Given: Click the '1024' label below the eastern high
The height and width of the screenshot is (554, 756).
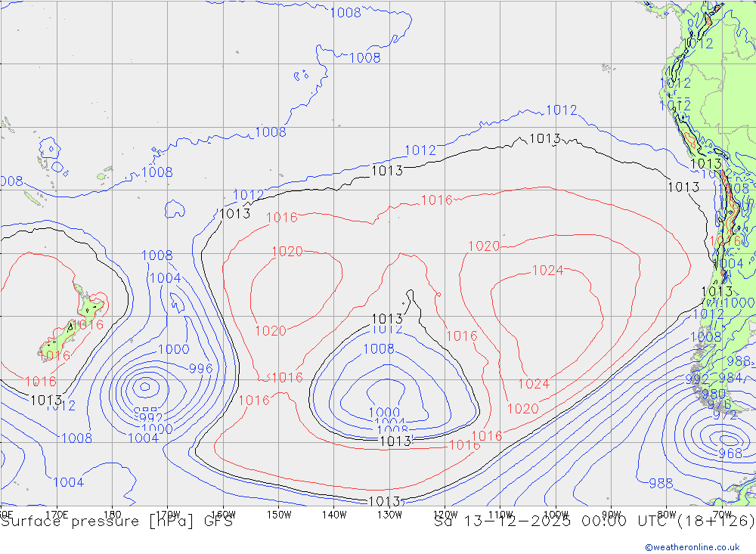Looking at the screenshot, I should point(534,384).
